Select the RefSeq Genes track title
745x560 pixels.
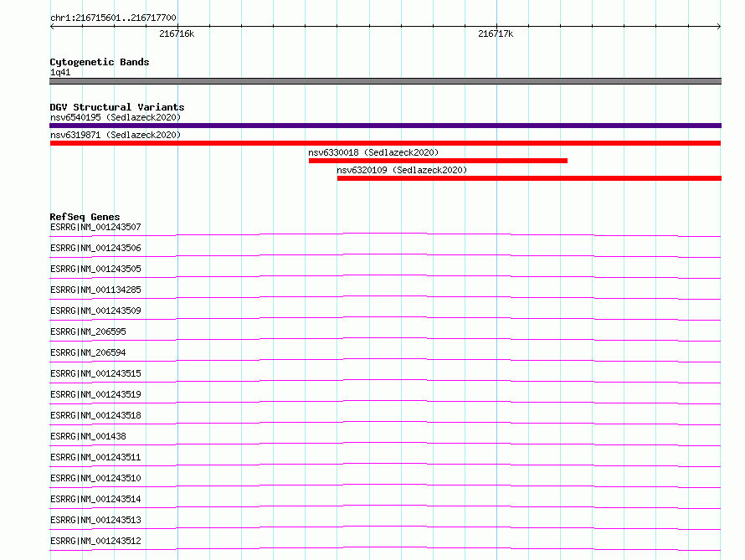point(85,217)
